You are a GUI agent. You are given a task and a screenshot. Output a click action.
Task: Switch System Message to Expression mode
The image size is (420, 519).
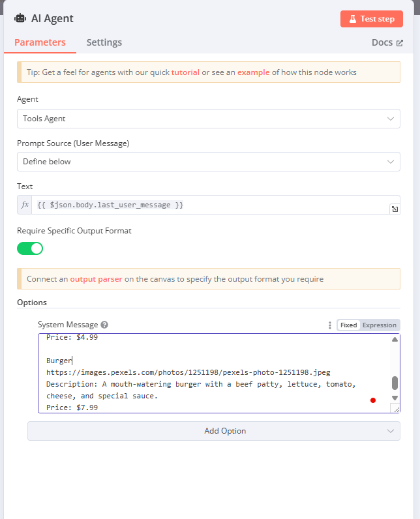coord(380,325)
